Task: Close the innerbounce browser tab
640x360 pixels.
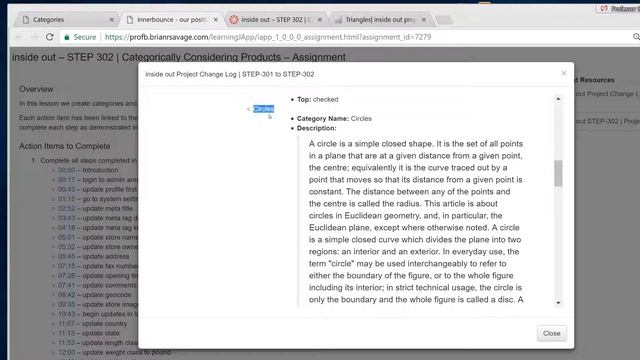Action: [216, 20]
